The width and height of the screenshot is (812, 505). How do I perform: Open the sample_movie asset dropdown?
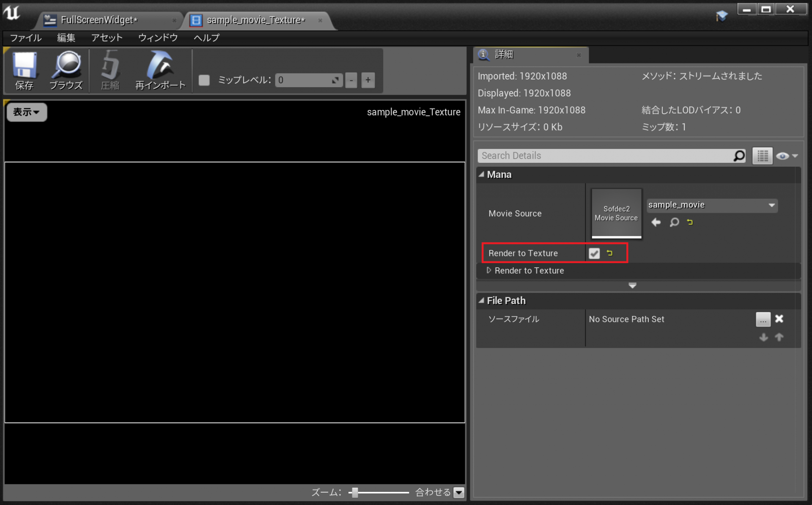[x=712, y=205]
